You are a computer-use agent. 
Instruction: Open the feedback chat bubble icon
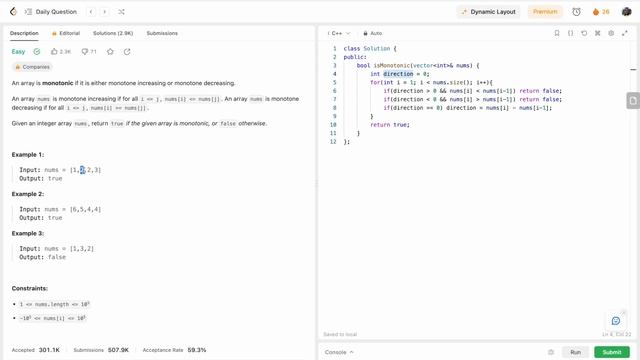(616, 321)
